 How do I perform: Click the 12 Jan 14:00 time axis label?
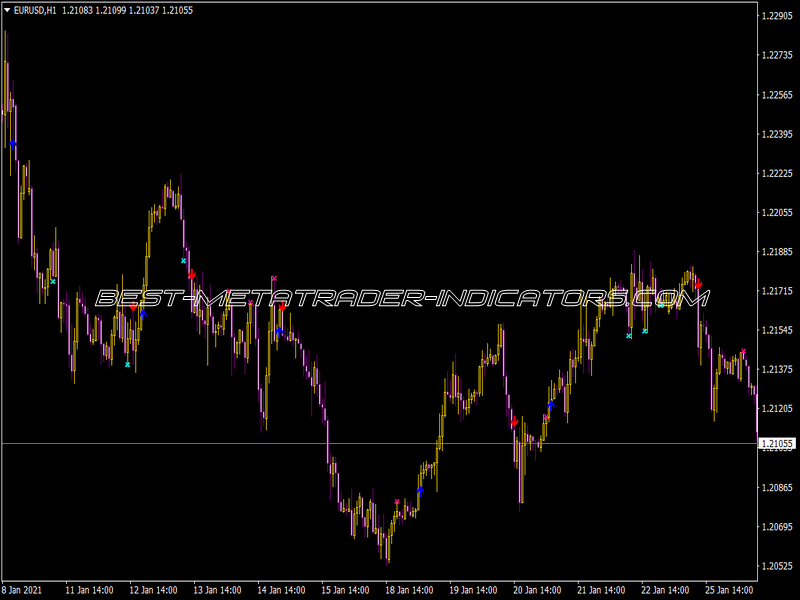pos(153,590)
